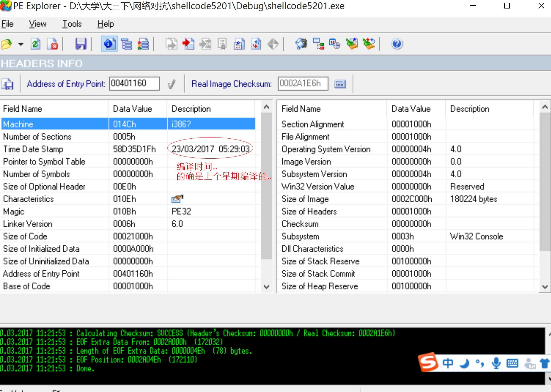The width and height of the screenshot is (551, 392).
Task: Click the Close File red-X icon
Action: (53, 44)
